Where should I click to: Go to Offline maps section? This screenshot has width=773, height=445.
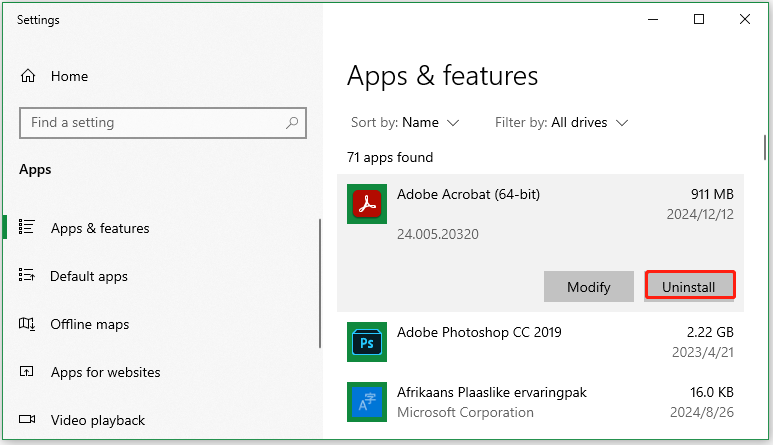pyautogui.click(x=89, y=324)
